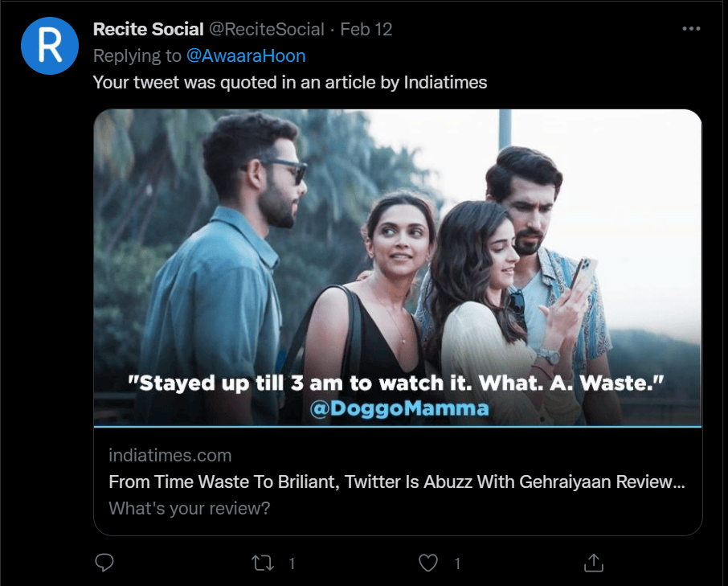Open the 'From Time Waste To Briliant' headline
The image size is (728, 586).
(x=396, y=482)
